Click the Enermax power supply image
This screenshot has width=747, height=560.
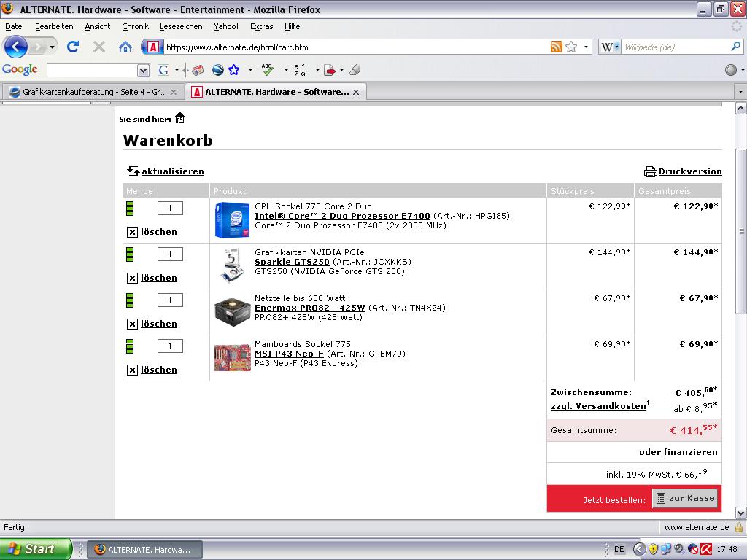[x=232, y=311]
